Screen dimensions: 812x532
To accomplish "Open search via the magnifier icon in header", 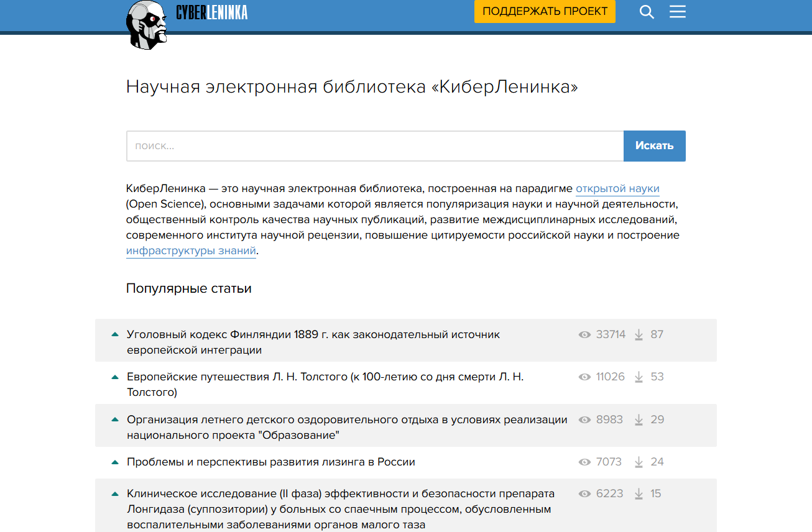I will click(647, 12).
